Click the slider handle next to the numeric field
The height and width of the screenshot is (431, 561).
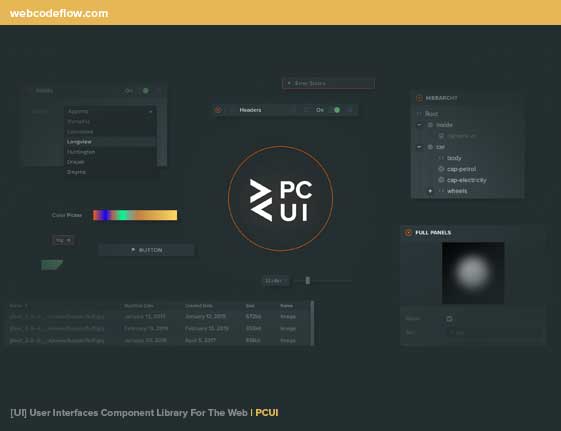308,281
